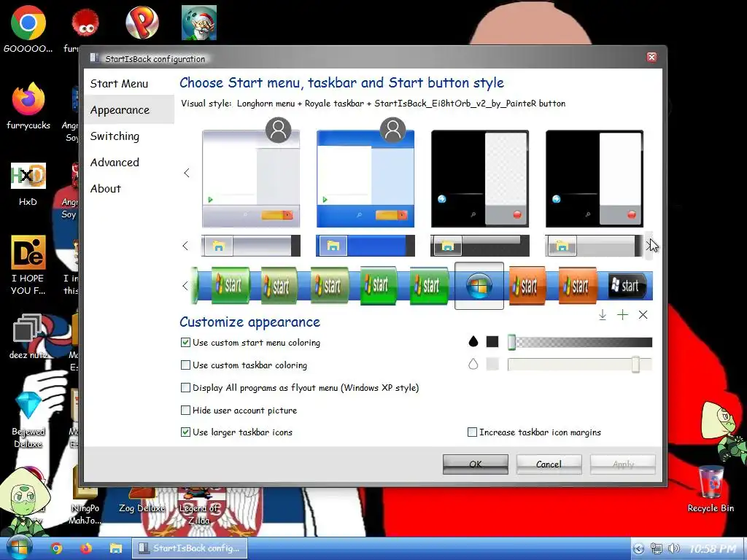747x560 pixels.
Task: Enable Display All programs as flyout menu
Action: [186, 388]
